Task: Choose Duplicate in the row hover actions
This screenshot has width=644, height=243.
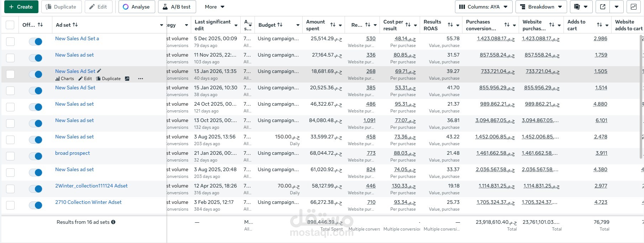Action: click(x=109, y=79)
